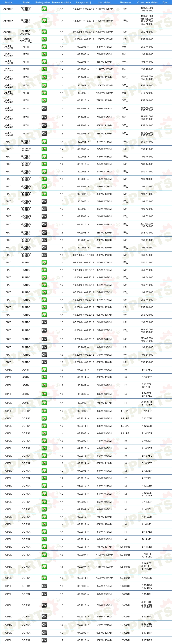This screenshot has height=644, width=172.
Task: Click the Model column header
Action: pos(26,2)
